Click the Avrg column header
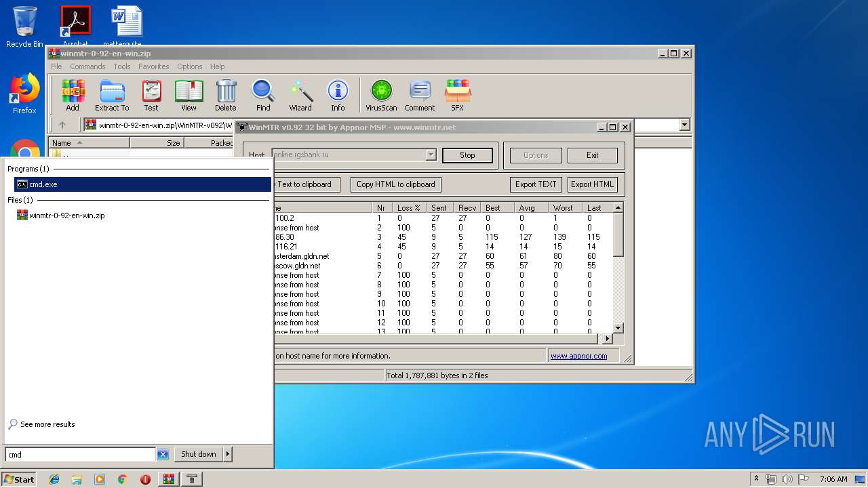The width and height of the screenshot is (868, 488). [531, 208]
